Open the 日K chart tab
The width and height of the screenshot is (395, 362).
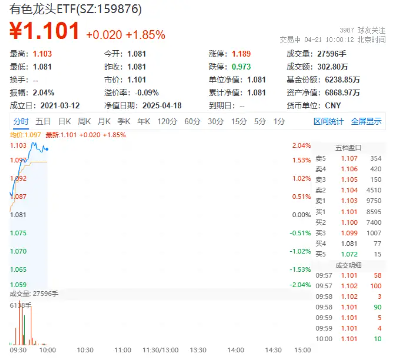65,122
